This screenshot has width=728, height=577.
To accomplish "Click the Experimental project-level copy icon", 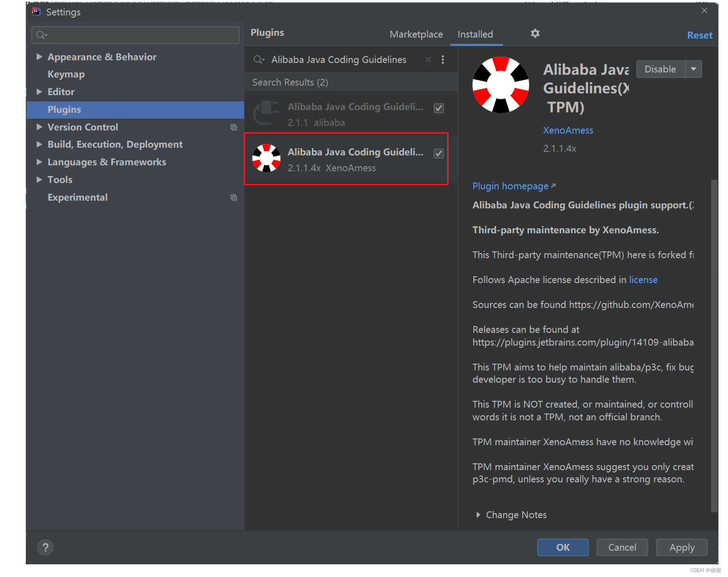I will coord(234,197).
